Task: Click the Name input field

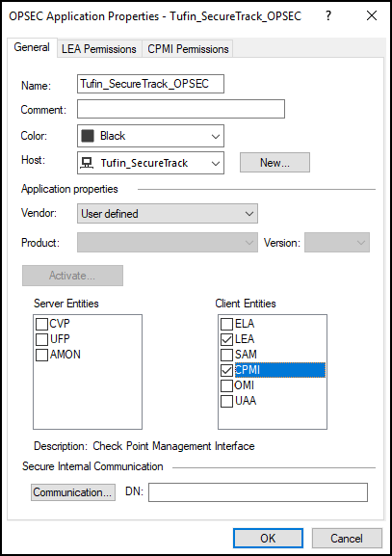Action: (x=150, y=84)
